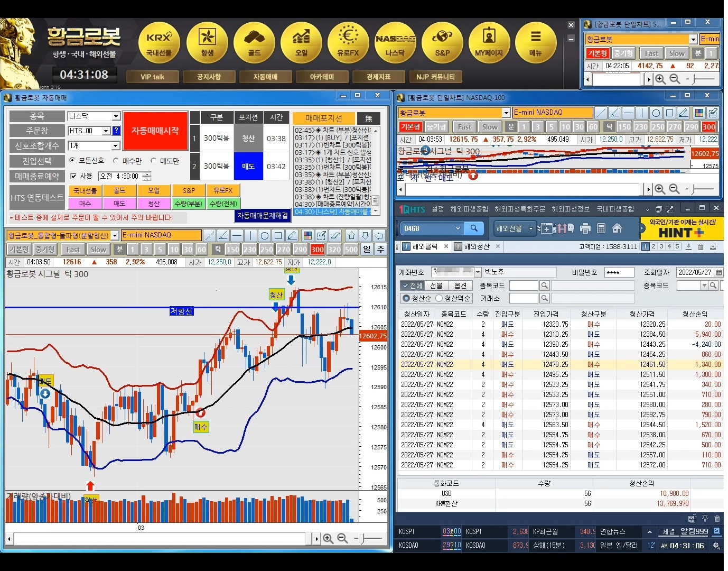The width and height of the screenshot is (728, 571).
Task: Expand the 0468 screen number dropdown
Action: [x=458, y=228]
